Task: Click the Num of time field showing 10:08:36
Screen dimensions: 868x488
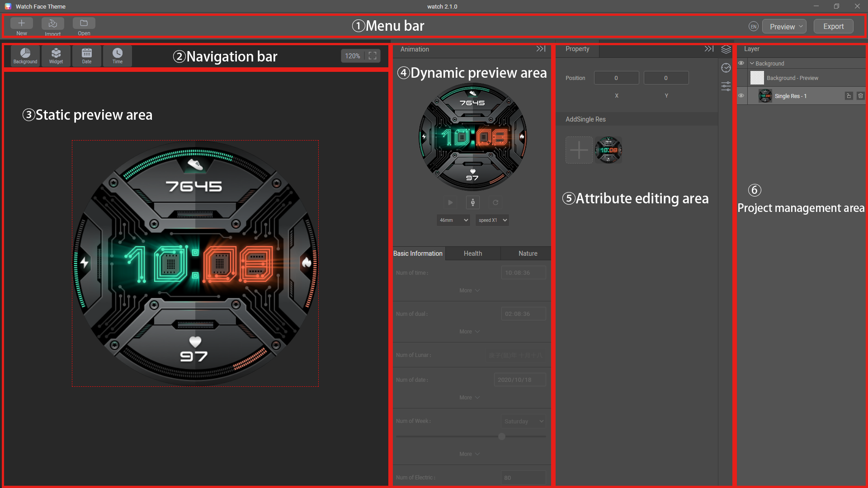Action: (x=524, y=273)
